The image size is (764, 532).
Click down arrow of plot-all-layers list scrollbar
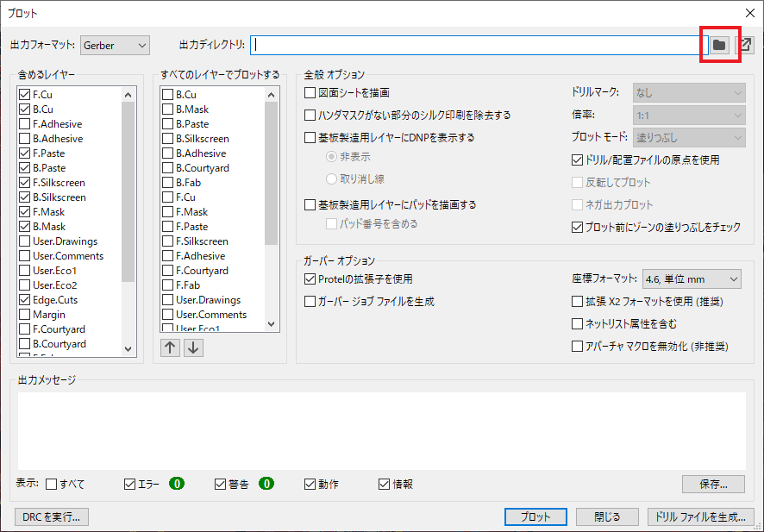272,324
